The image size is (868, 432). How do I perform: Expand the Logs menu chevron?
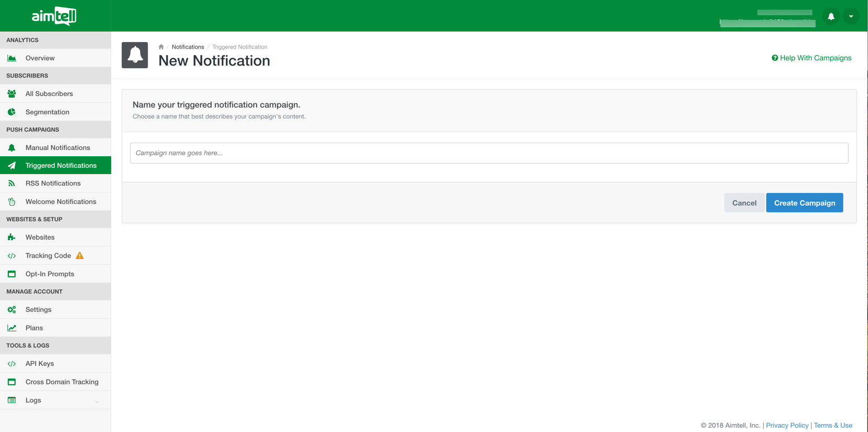(97, 401)
